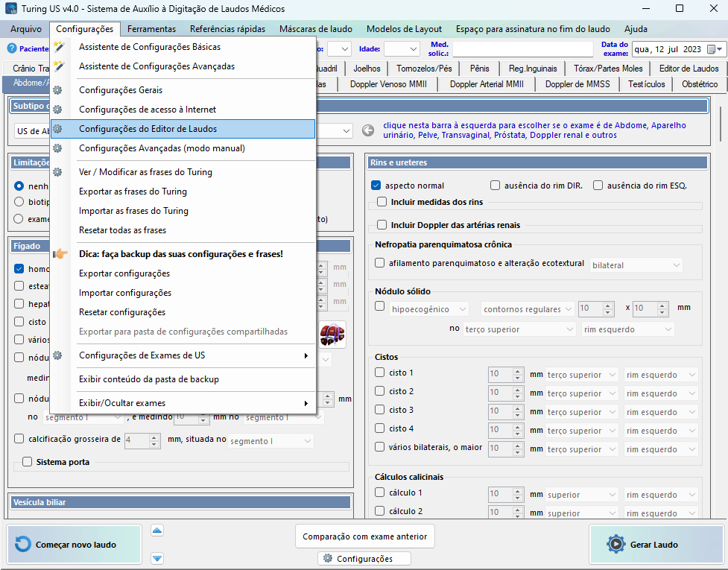Open the exam date picker dropdown
Viewport: 728px width, 570px height.
point(713,49)
